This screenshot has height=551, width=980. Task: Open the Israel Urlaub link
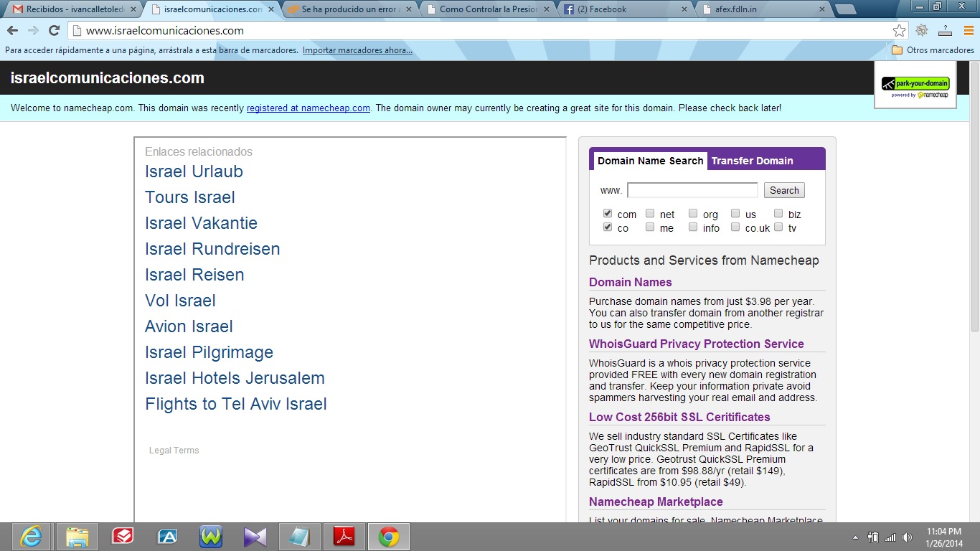click(x=194, y=171)
